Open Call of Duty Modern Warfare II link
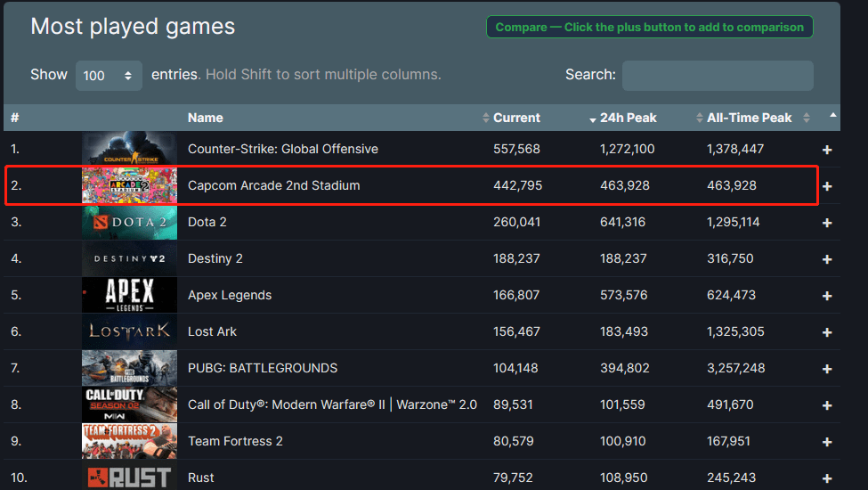This screenshot has width=868, height=490. point(332,404)
